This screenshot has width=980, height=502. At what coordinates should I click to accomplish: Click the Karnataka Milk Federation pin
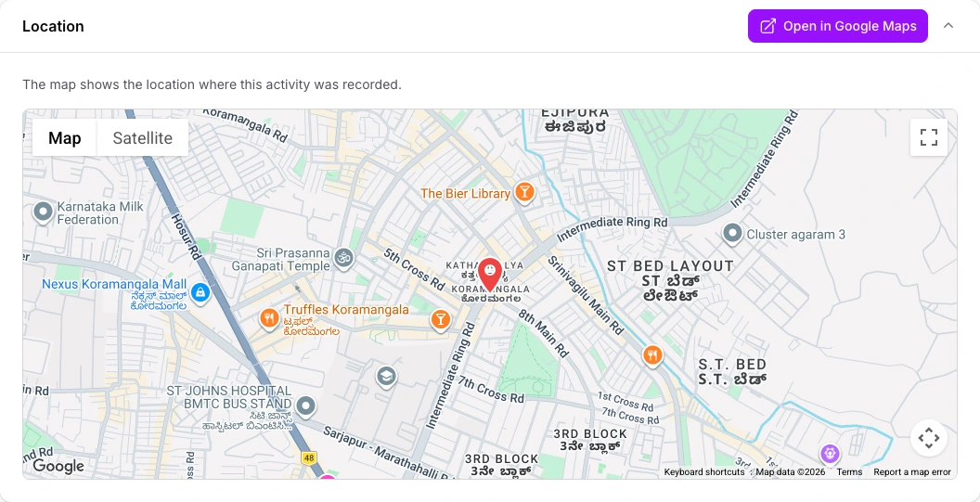[x=43, y=212]
